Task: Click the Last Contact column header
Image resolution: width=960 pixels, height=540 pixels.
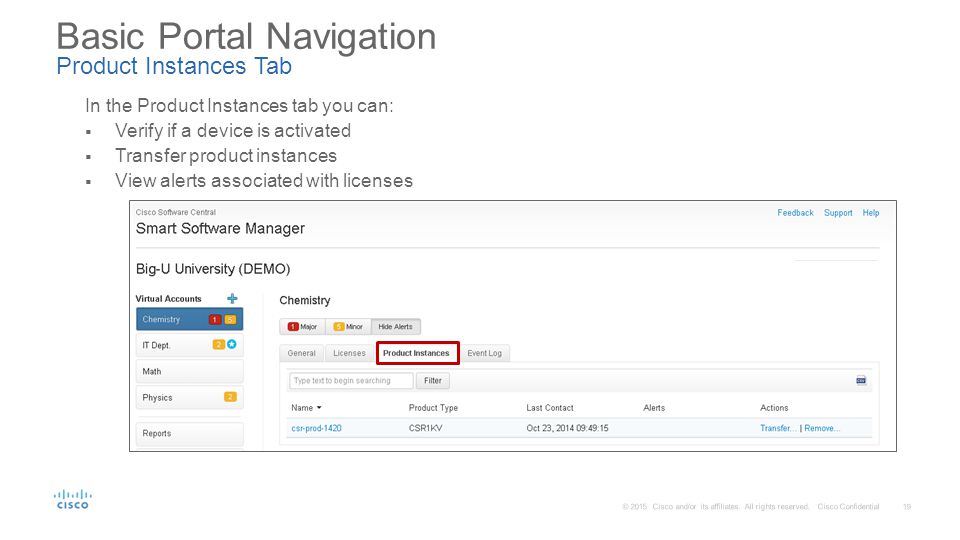Action: click(550, 408)
